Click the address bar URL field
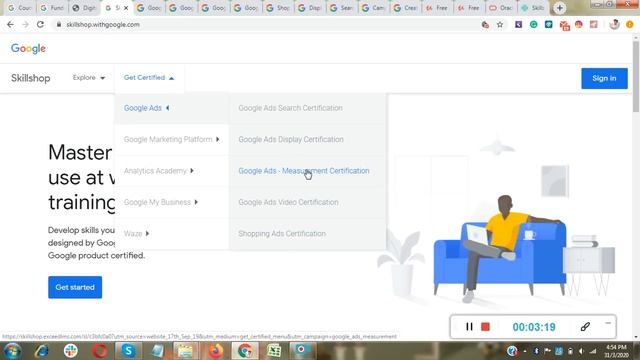The height and width of the screenshot is (360, 640). point(265,24)
